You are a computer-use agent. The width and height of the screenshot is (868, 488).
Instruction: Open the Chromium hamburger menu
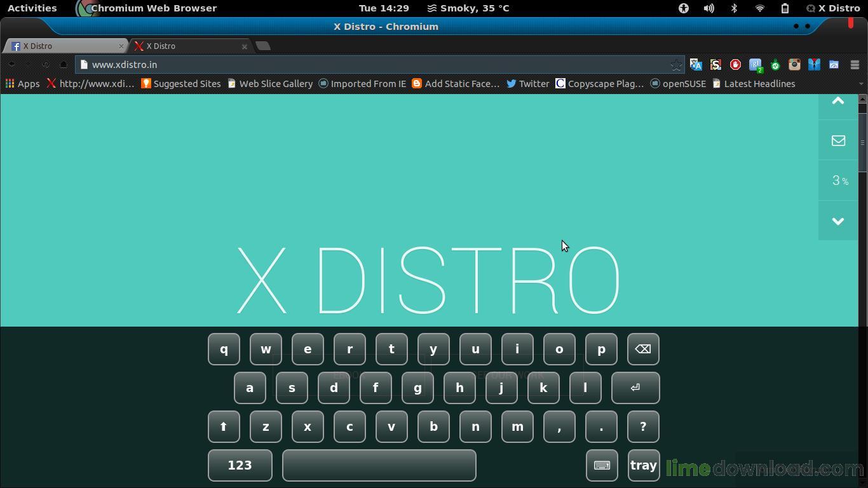tap(855, 65)
